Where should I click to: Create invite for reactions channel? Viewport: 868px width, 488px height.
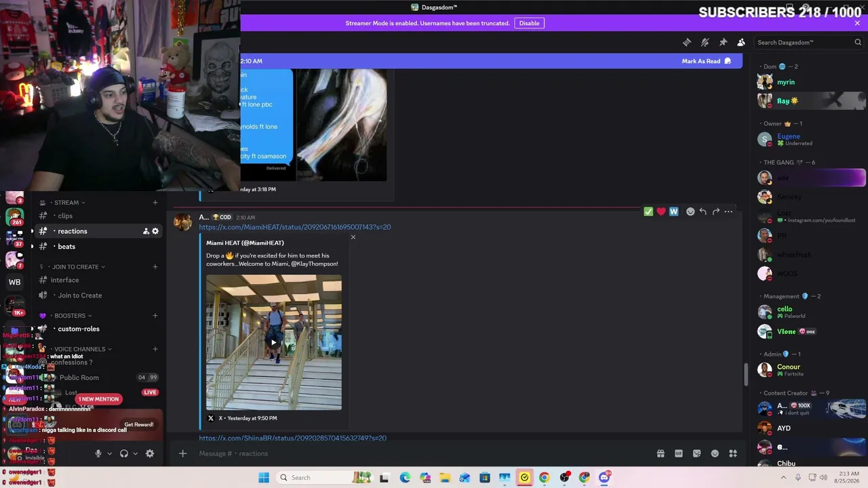146,231
